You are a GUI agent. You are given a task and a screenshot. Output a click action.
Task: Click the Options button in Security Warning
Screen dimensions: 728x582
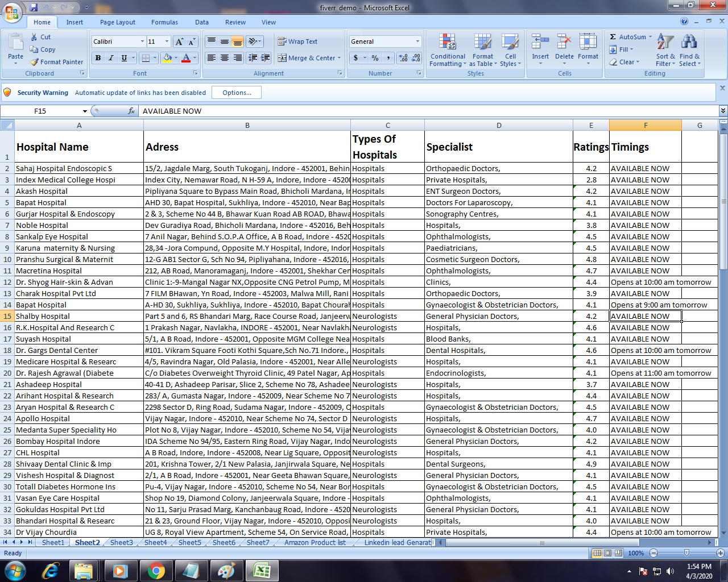[237, 93]
